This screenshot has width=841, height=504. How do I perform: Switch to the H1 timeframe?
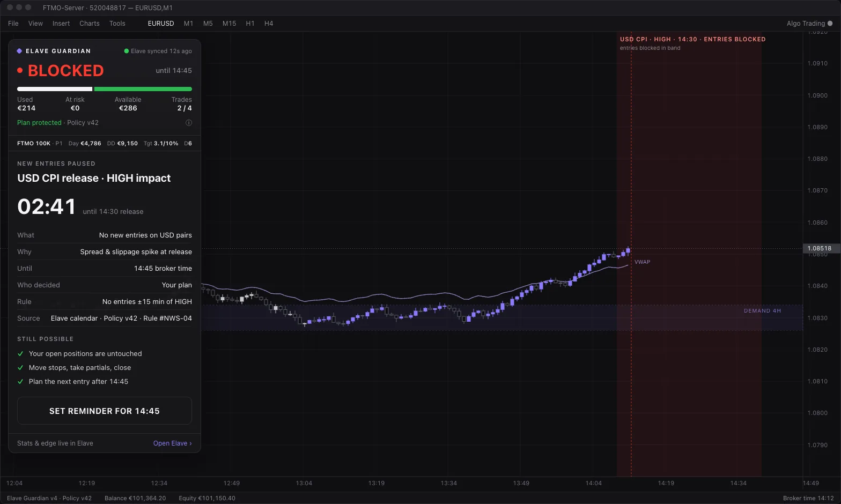[x=250, y=24]
